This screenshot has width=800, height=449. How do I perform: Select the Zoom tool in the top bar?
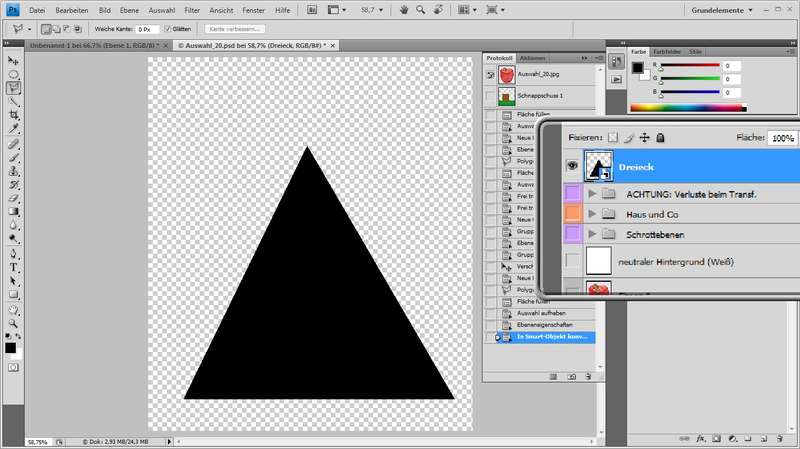coord(422,9)
